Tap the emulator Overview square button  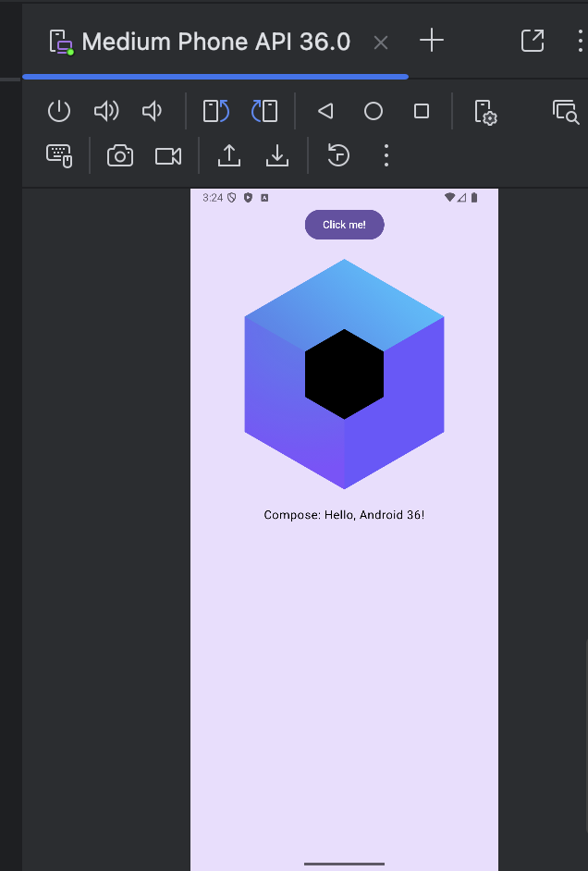pos(422,111)
